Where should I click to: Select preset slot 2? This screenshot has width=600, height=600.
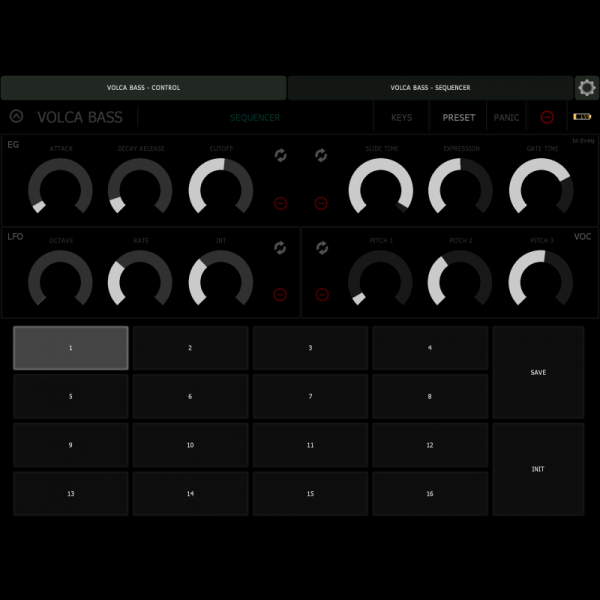point(191,348)
